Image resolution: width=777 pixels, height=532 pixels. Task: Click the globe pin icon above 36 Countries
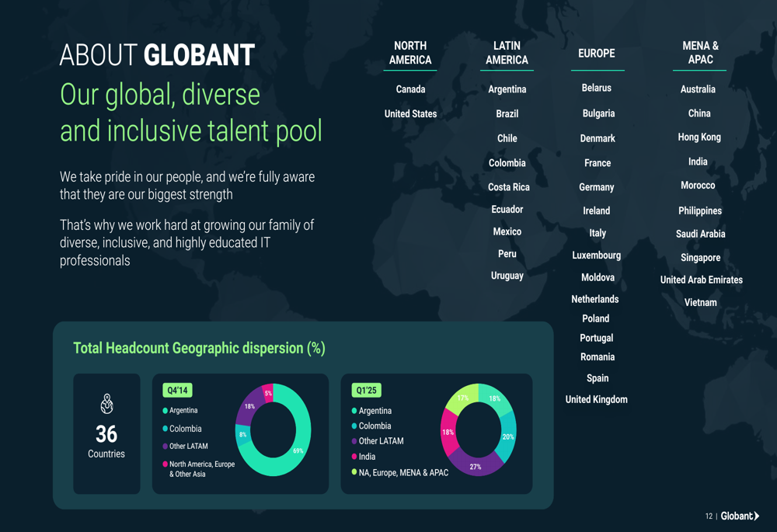(x=106, y=404)
